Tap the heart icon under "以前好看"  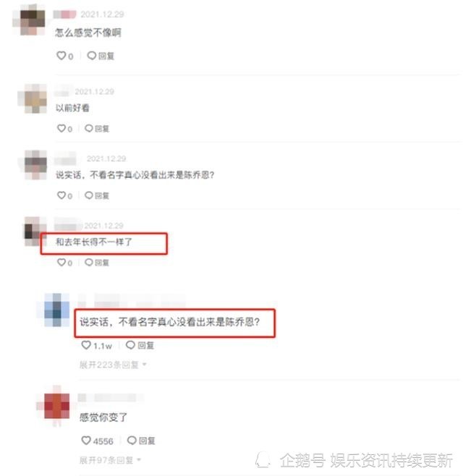coord(61,129)
